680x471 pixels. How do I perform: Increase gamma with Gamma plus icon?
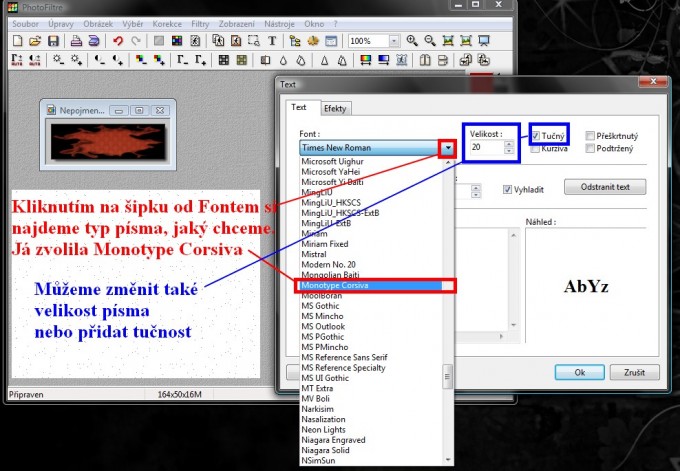200,60
